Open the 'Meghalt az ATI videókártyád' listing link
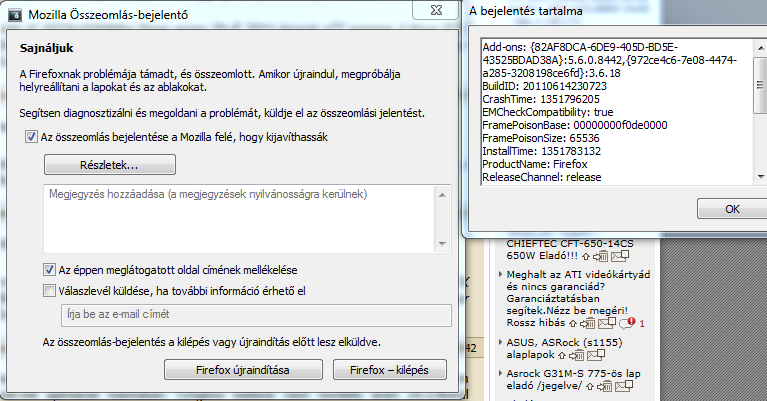The width and height of the screenshot is (767, 401). pyautogui.click(x=578, y=298)
